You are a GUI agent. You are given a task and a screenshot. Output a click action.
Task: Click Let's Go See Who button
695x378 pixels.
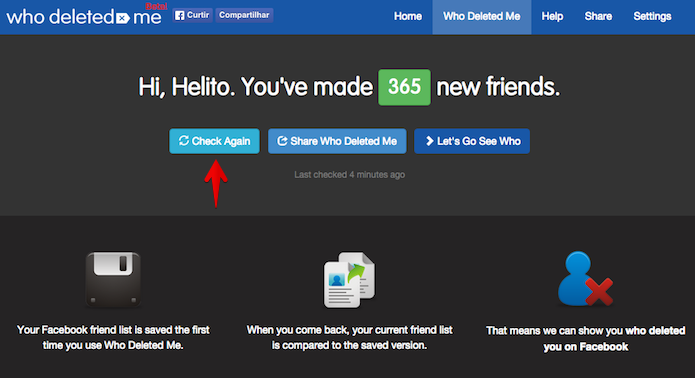click(x=472, y=141)
